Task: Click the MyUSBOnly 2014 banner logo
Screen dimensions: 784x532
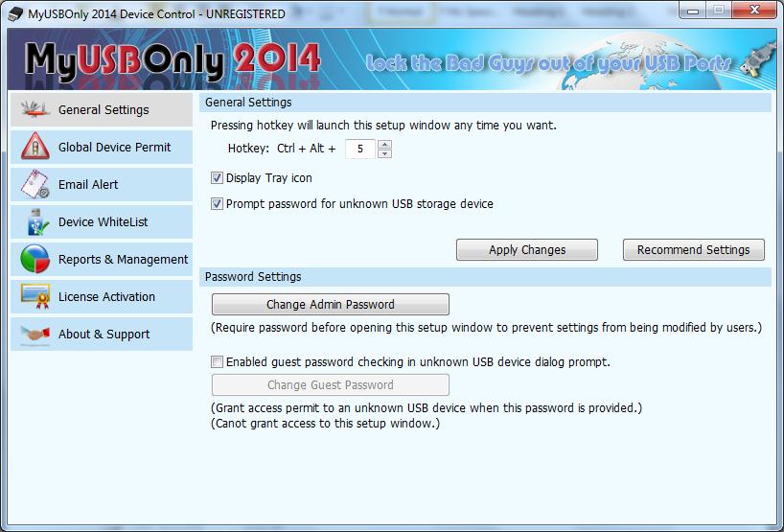Action: coord(173,61)
